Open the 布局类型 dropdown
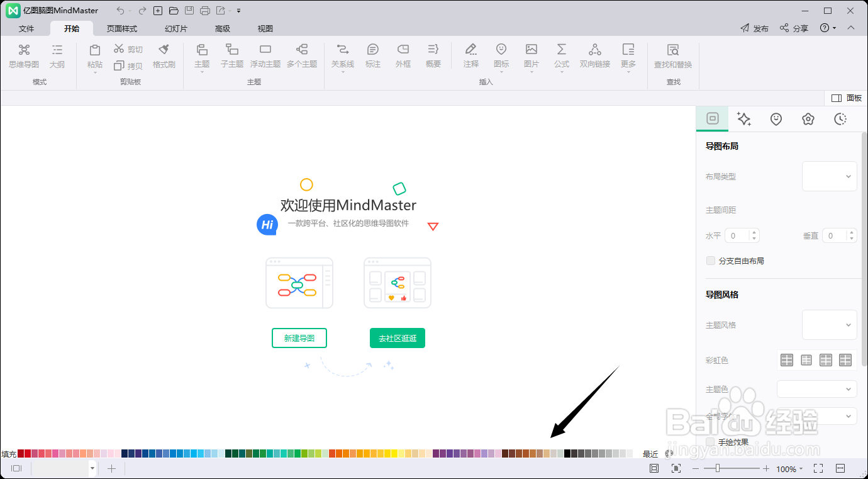The image size is (868, 479). point(830,176)
